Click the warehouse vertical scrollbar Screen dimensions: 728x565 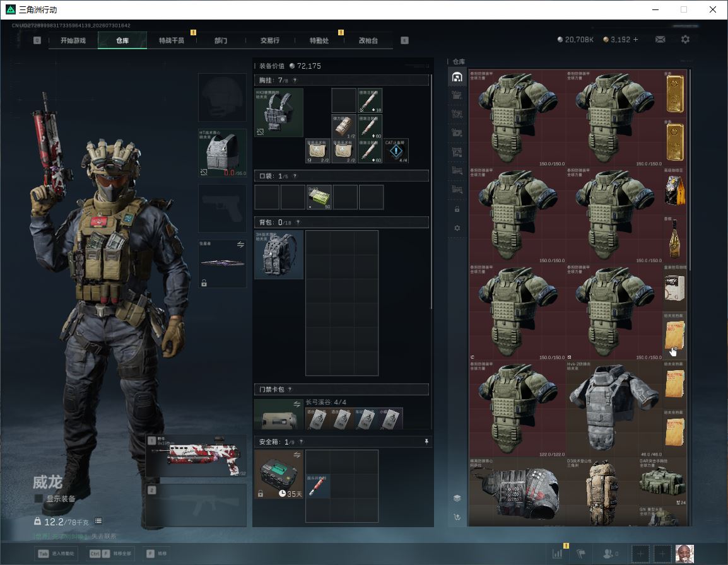click(690, 170)
